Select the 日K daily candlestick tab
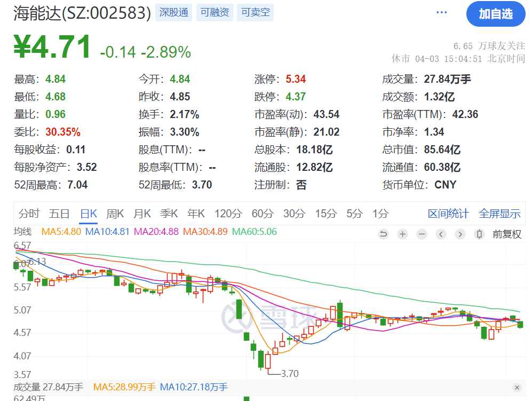The image size is (532, 401). click(x=89, y=214)
